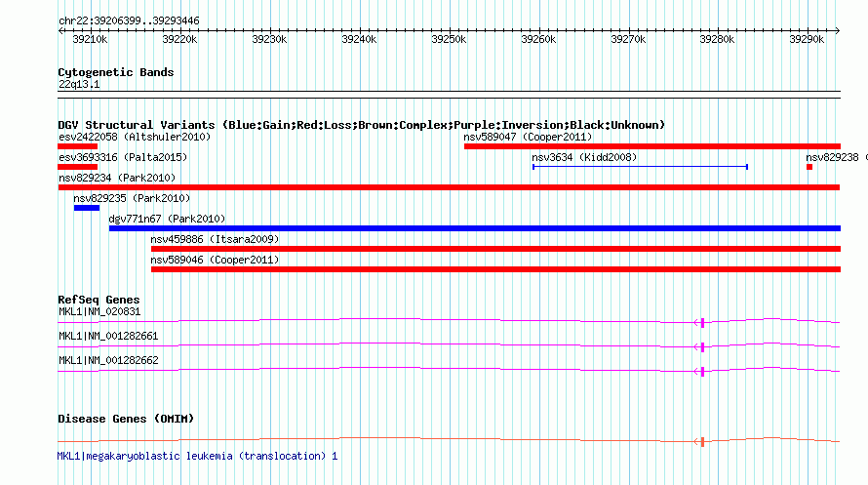Select the exon marker on MKL1|NM_020831 track
Screen dimensions: 868x485
point(702,323)
